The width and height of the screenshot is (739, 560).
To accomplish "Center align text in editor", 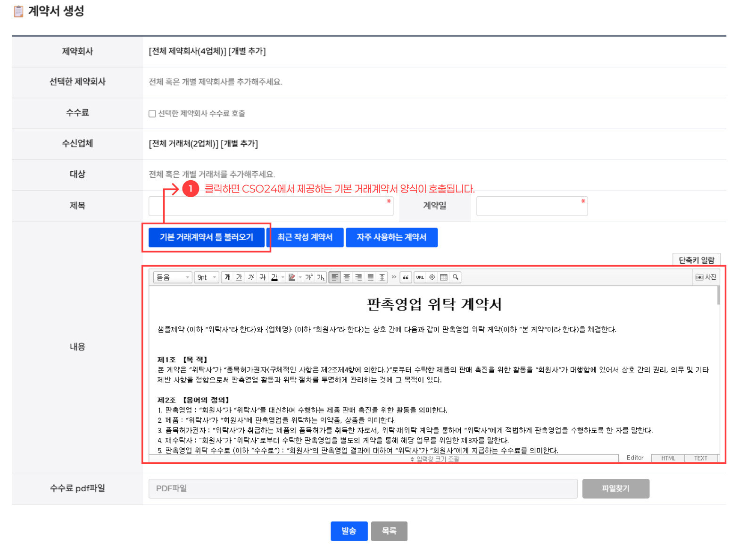I will 347,277.
